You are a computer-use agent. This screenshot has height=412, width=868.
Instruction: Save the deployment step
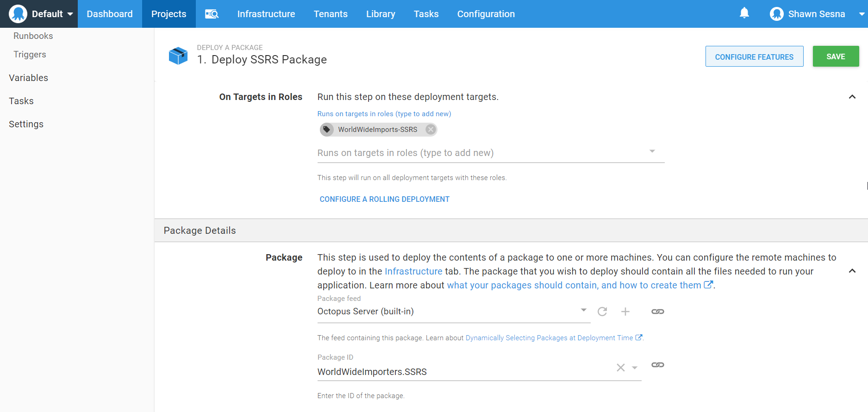[x=836, y=56]
